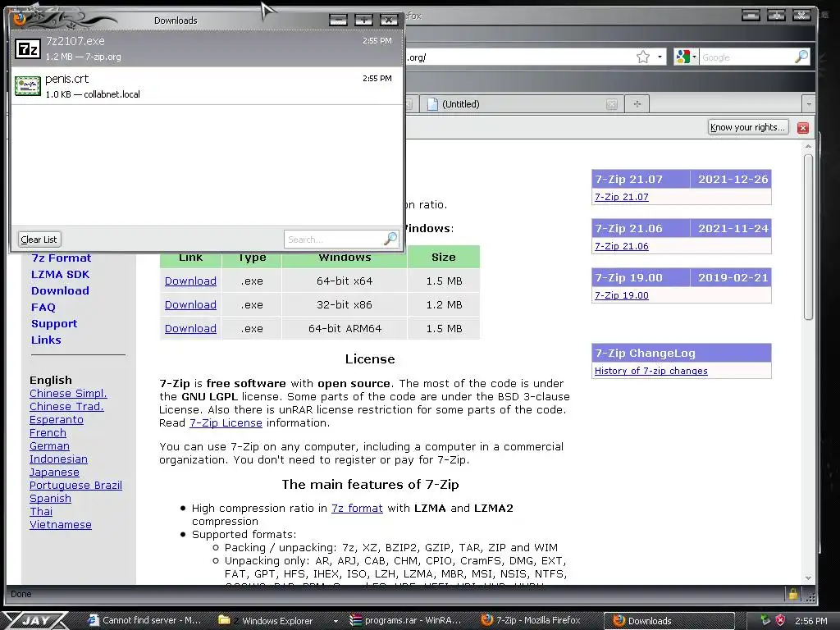Open Windows Explorer taskbar group
Viewport: 840px width, 630px height.
tap(272, 620)
